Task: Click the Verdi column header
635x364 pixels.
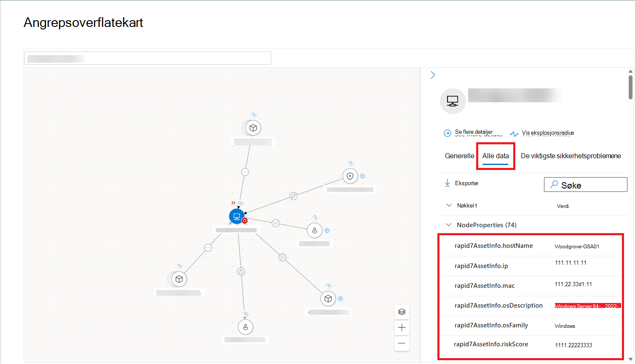Action: [563, 206]
